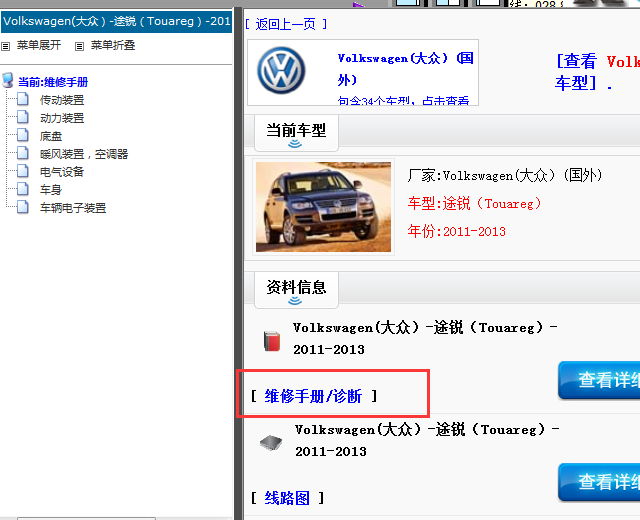Click the Volkswagen-途锐 2011-2013 title above 维修手册/诊断
Viewport: 640px width, 520px height.
coord(425,338)
